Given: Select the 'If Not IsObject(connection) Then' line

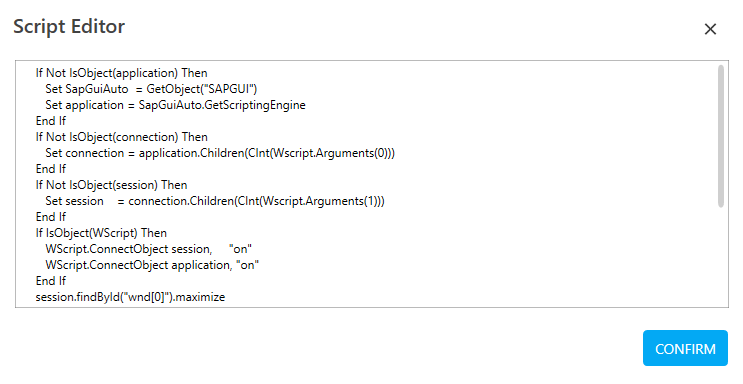Looking at the screenshot, I should click(121, 137).
